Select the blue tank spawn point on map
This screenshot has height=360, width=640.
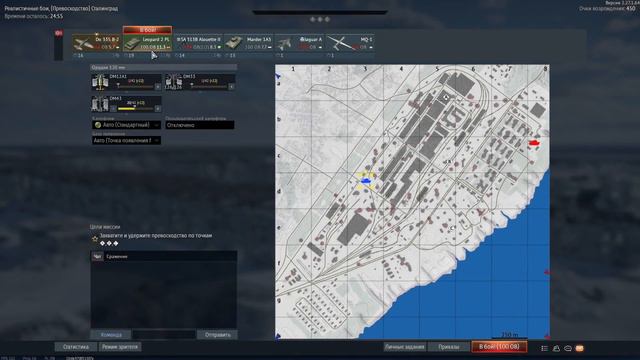(366, 180)
